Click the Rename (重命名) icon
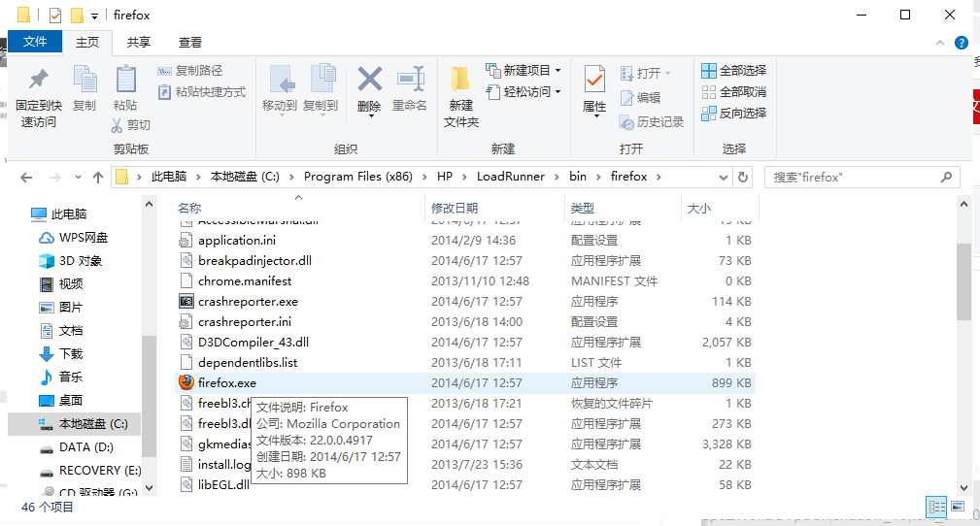This screenshot has width=980, height=526. [x=411, y=80]
